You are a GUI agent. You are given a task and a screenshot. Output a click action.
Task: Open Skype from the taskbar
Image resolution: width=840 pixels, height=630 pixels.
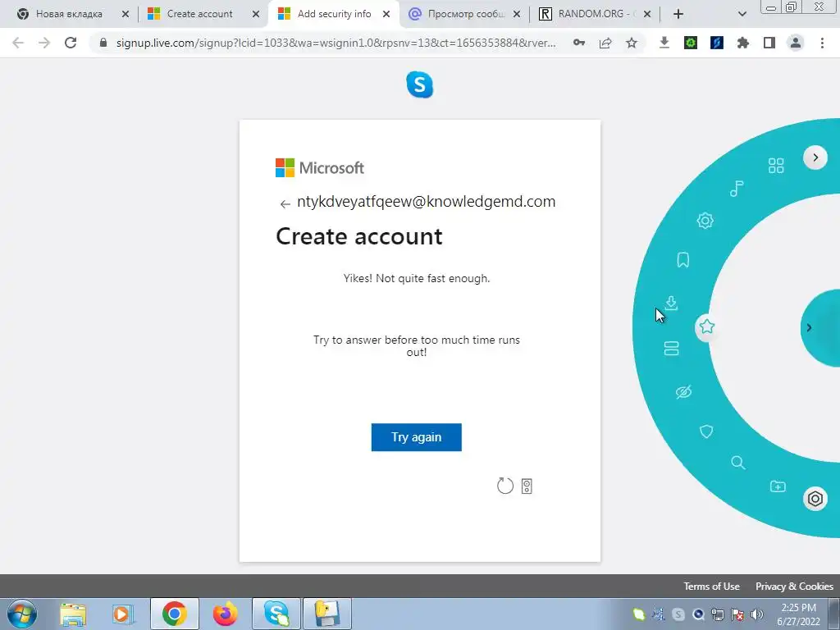pyautogui.click(x=276, y=614)
